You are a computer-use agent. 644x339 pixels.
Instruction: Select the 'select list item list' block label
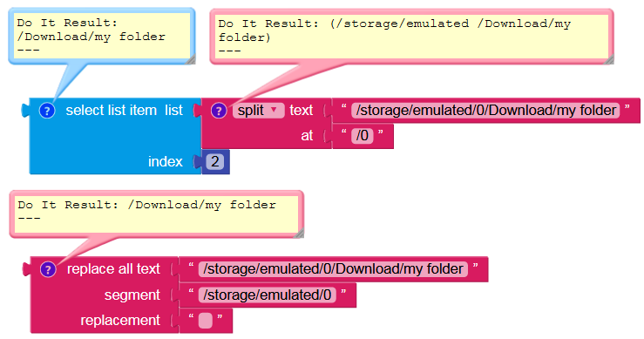[x=124, y=110]
